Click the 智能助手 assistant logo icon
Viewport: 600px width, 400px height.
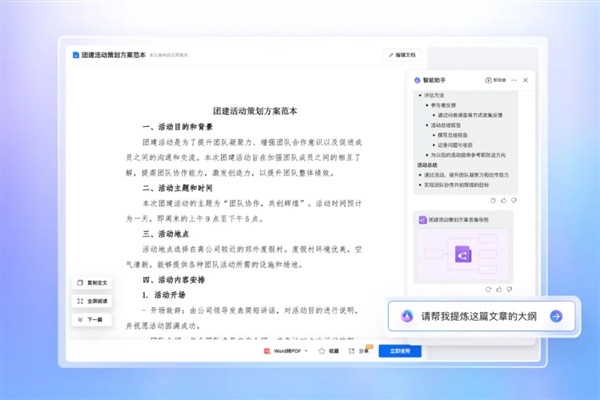click(x=417, y=80)
